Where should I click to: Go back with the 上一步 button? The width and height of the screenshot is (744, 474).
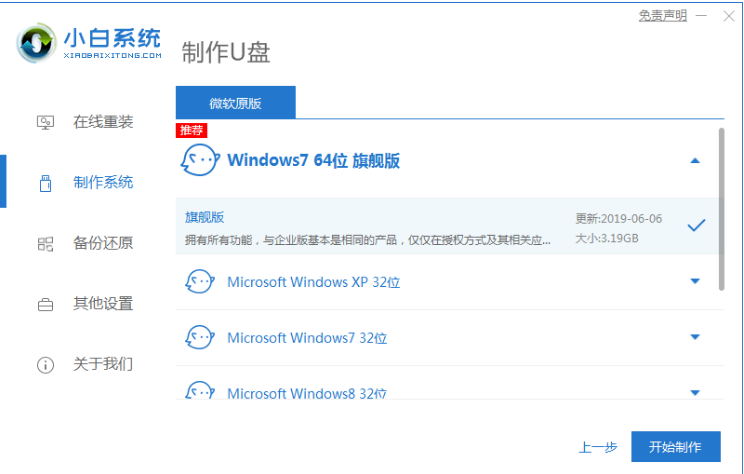pos(598,447)
